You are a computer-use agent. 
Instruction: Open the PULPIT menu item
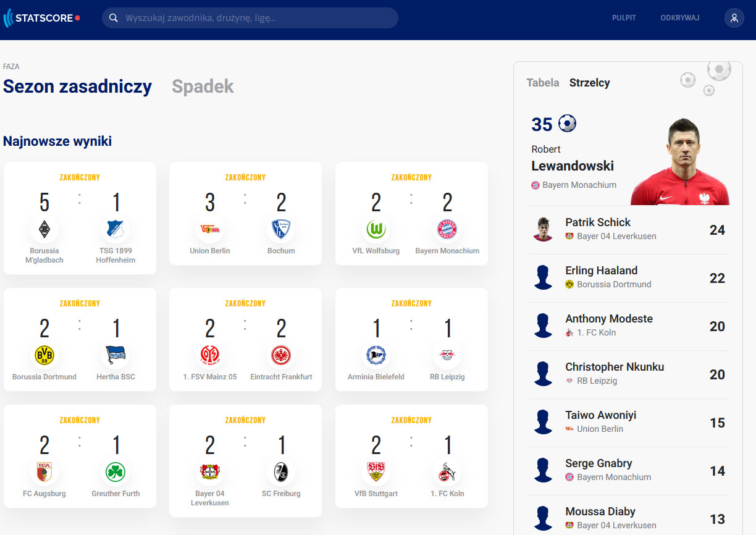624,18
